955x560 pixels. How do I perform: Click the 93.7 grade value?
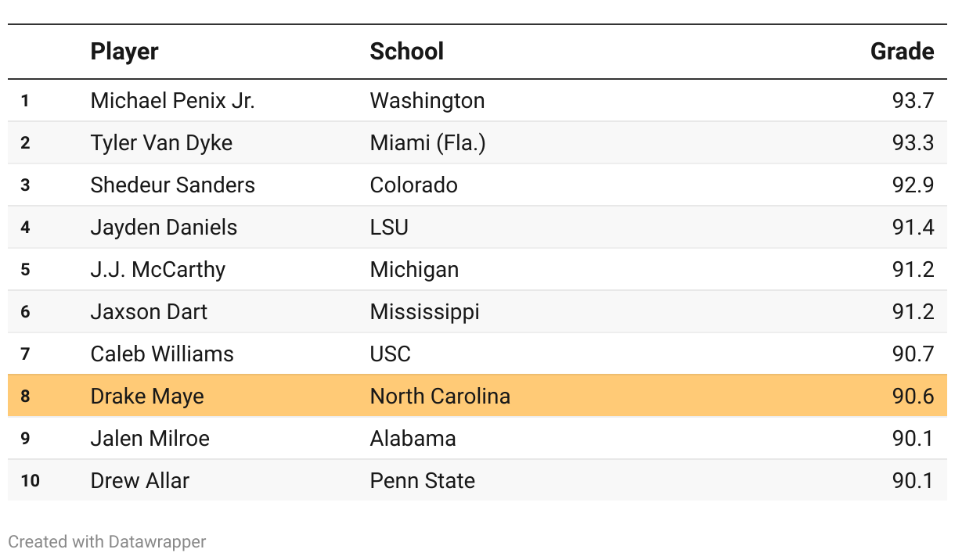[x=913, y=101]
